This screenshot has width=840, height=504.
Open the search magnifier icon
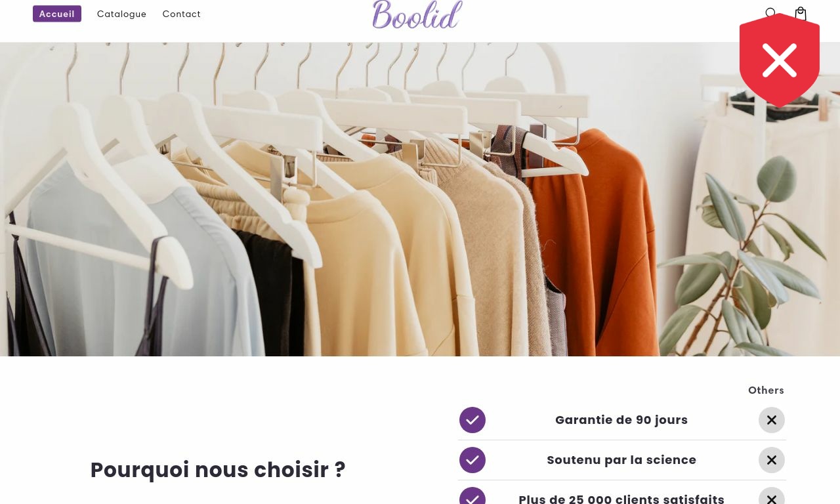point(770,12)
